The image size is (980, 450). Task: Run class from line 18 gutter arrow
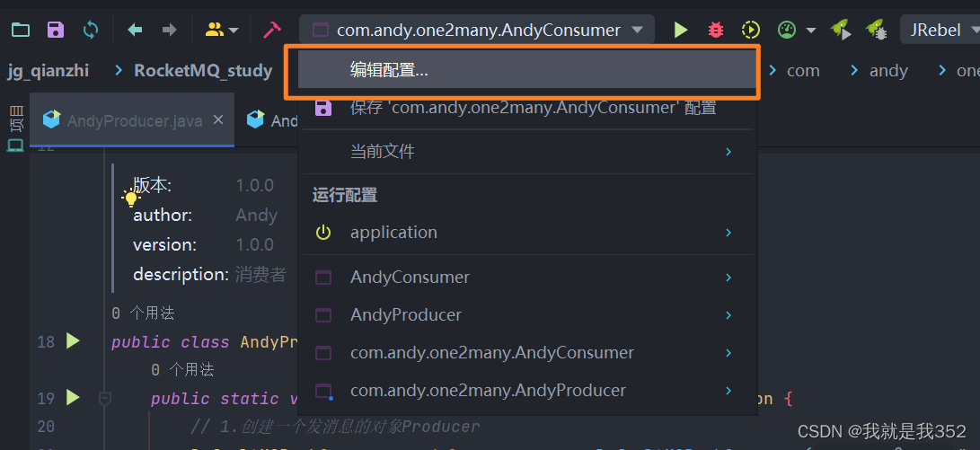pyautogui.click(x=73, y=341)
